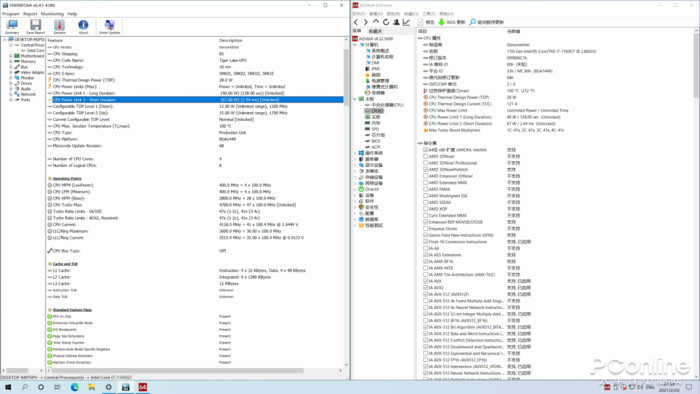
Task: Select Audio node in HWiNFO64 tree
Action: coord(25,89)
